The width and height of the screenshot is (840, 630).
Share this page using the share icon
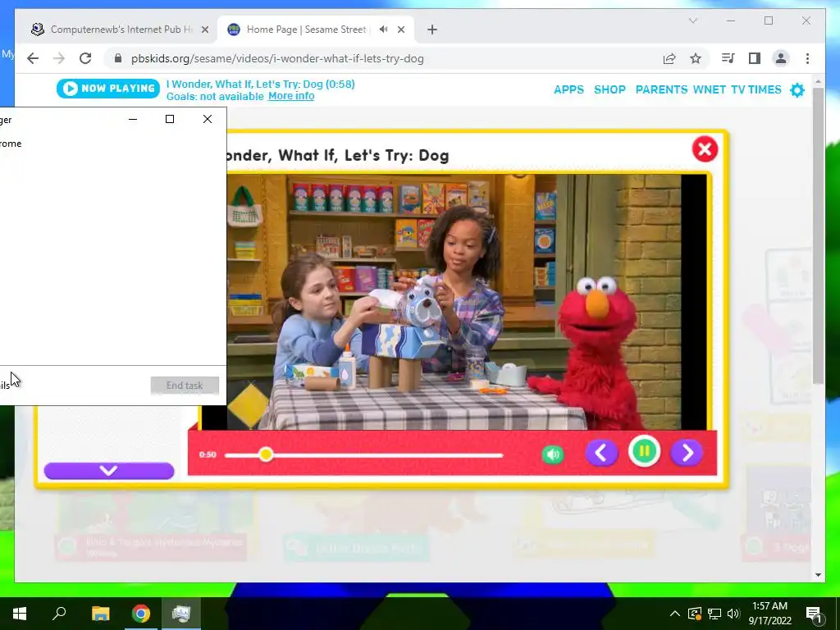click(x=669, y=58)
